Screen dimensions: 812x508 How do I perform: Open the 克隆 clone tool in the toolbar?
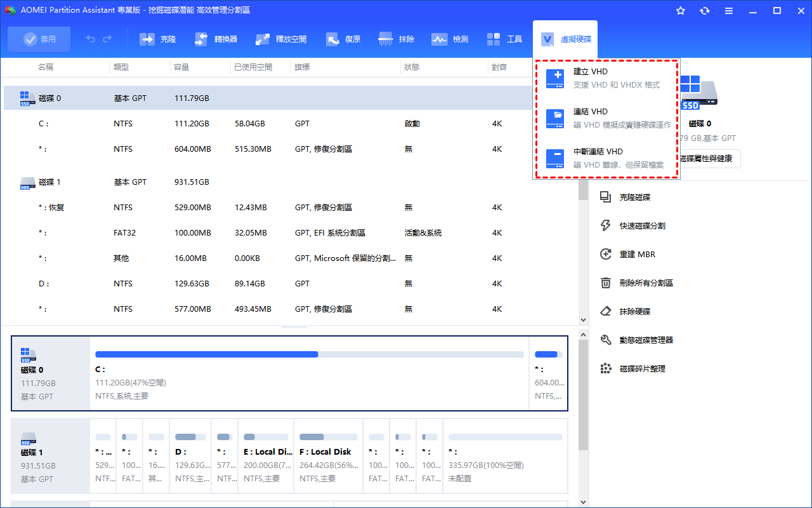[158, 39]
